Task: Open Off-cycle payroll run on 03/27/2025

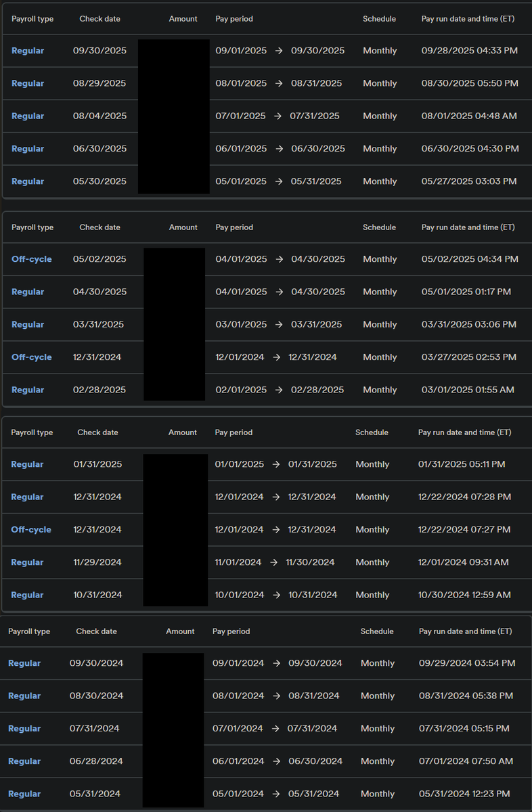Action: coord(32,357)
